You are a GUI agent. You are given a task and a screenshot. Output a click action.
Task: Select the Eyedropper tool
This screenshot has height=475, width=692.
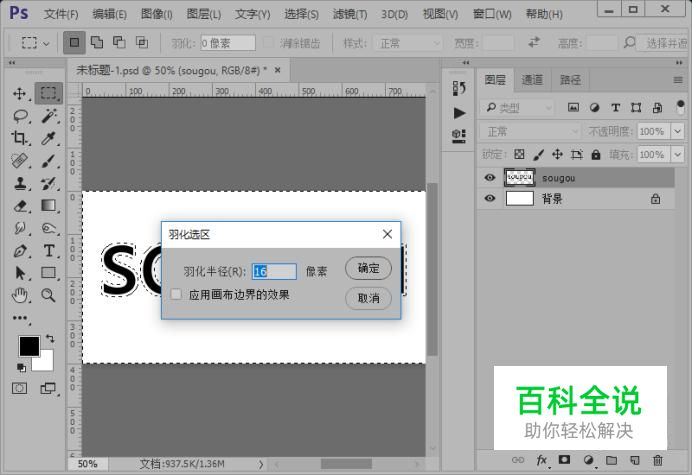49,138
